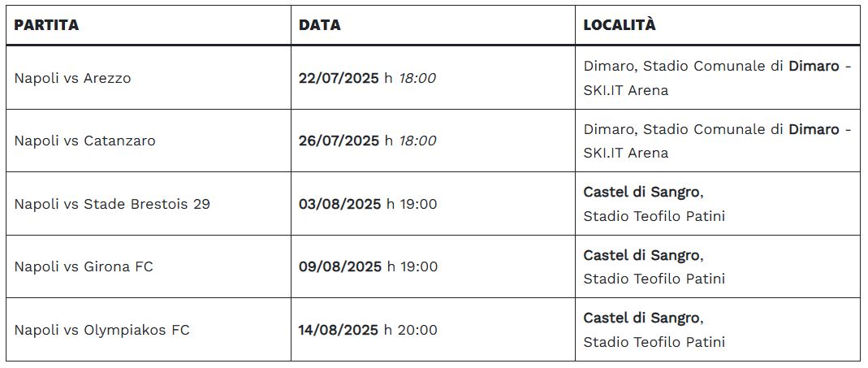Image resolution: width=868 pixels, height=368 pixels.
Task: Click the 18:00 time for Arezzo match
Action: [417, 79]
